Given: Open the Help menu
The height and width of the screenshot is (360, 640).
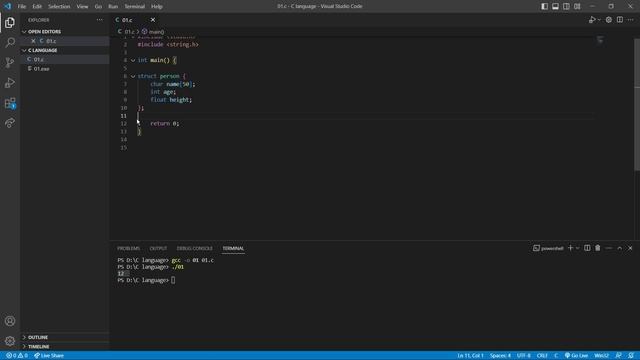Looking at the screenshot, I should pyautogui.click(x=157, y=6).
